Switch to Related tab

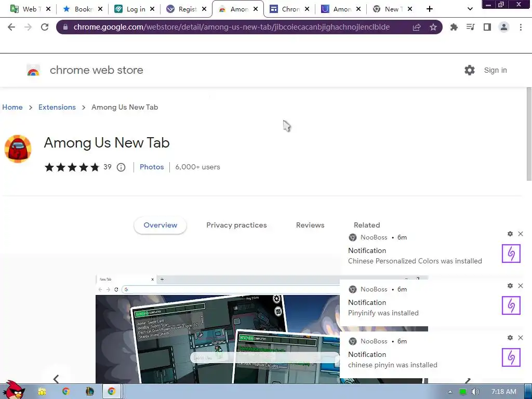(367, 225)
